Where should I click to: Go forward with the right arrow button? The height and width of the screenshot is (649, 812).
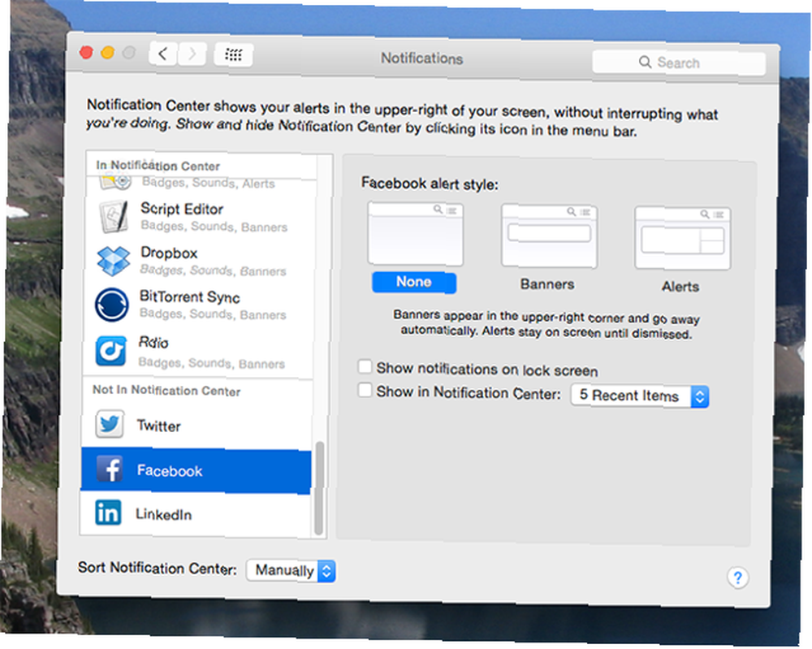click(192, 54)
